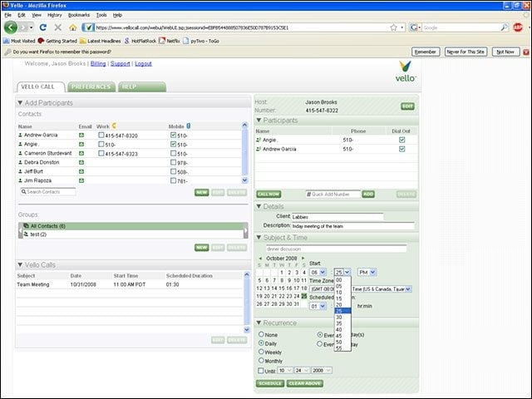
Task: Uncheck Angie's mobile number checkbox
Action: tap(174, 144)
